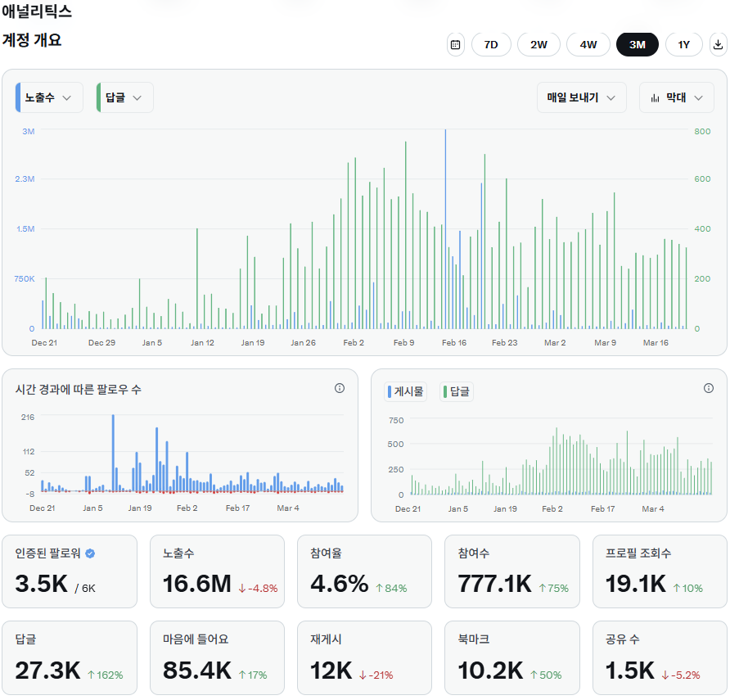This screenshot has width=730, height=700.
Task: Open the calendar date picker icon
Action: 455,45
